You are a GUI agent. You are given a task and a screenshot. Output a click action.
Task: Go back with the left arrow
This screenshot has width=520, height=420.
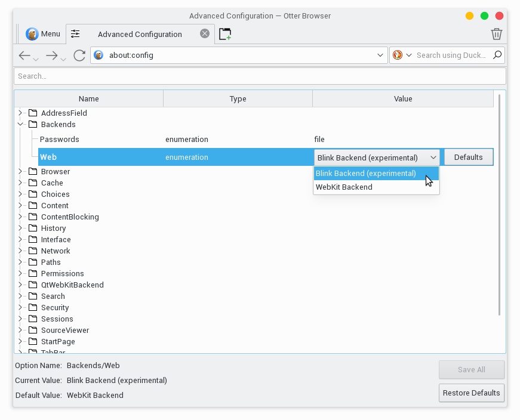coord(24,55)
